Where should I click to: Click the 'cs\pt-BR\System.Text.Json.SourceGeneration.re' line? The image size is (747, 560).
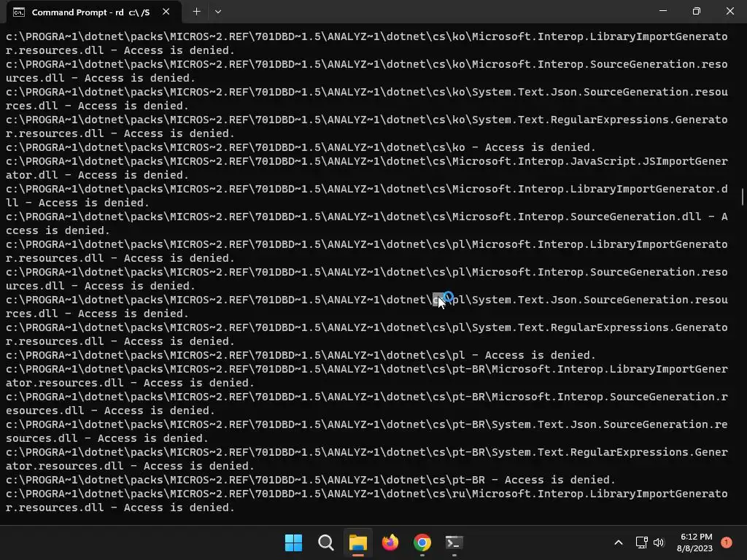(367, 424)
